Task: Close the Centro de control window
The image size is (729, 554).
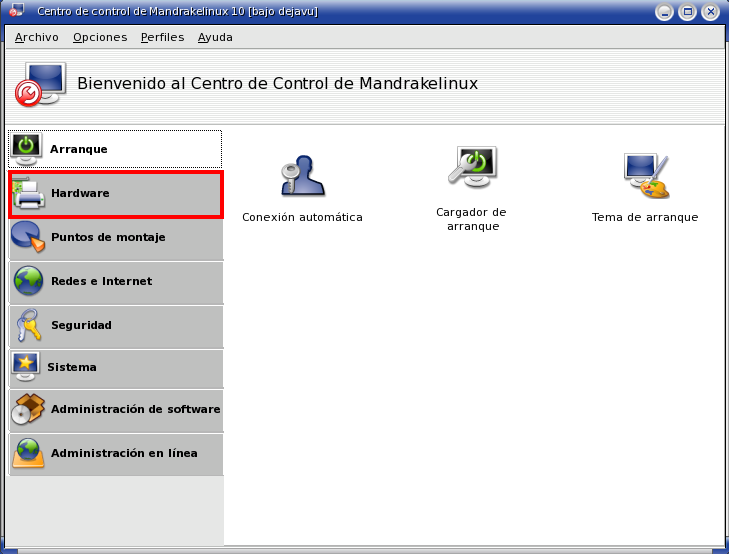Action: pos(710,12)
